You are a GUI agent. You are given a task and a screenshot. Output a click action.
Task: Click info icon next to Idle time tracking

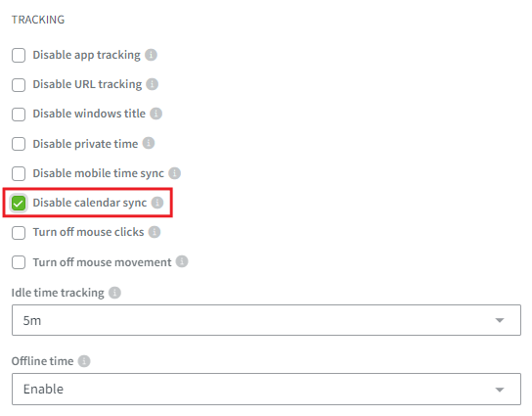pos(114,293)
